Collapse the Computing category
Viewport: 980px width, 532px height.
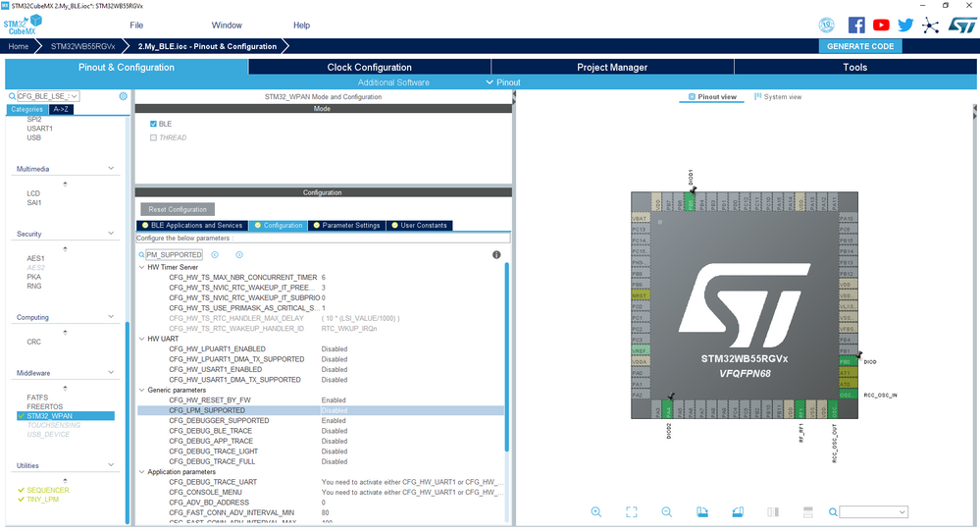(x=111, y=316)
